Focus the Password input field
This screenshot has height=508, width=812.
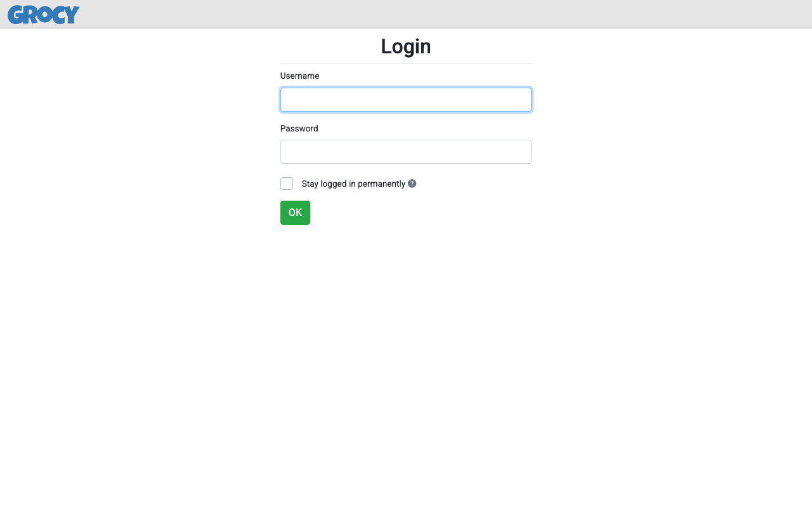406,152
